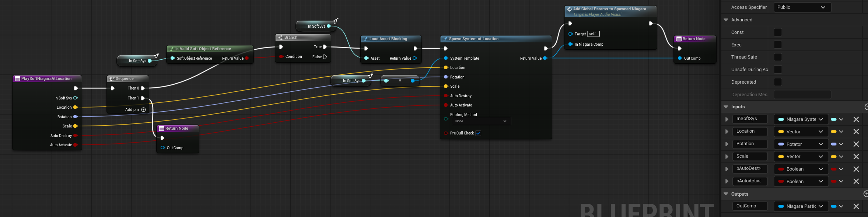Viewport: 868px width, 217px height.
Task: Add a new input parameter via plus icon
Action: tap(866, 107)
